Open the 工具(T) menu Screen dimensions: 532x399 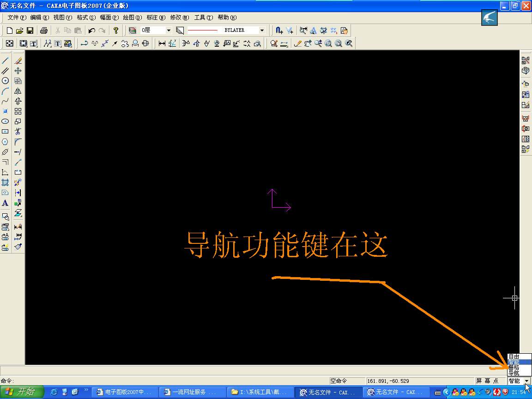tap(204, 17)
